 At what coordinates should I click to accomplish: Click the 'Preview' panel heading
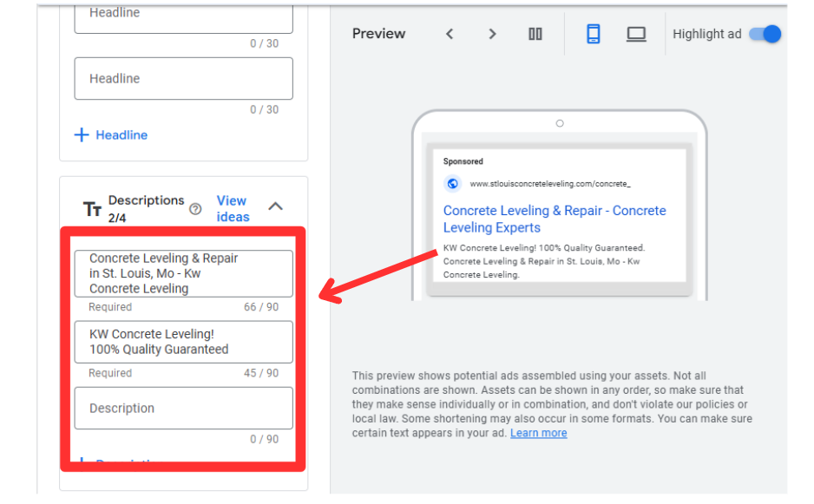(x=378, y=34)
